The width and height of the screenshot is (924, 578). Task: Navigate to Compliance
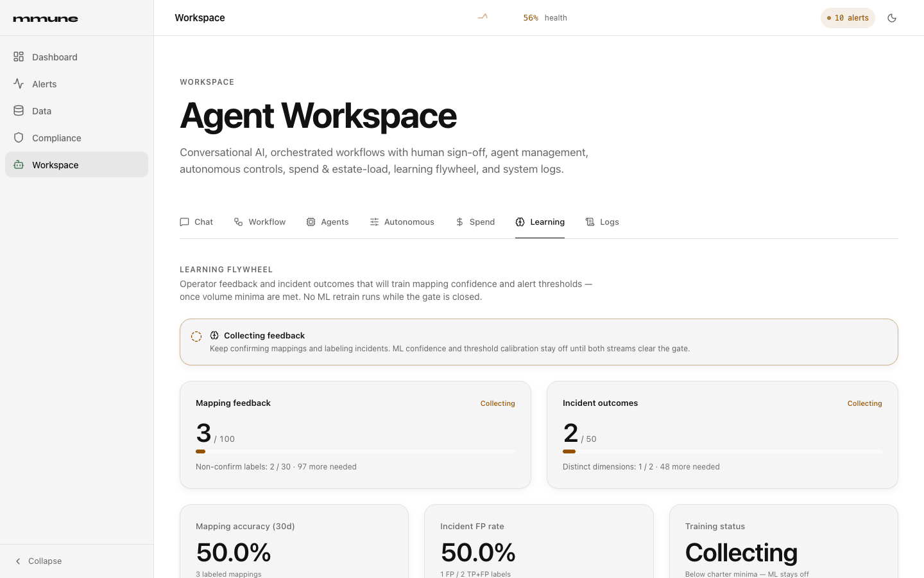click(x=76, y=137)
